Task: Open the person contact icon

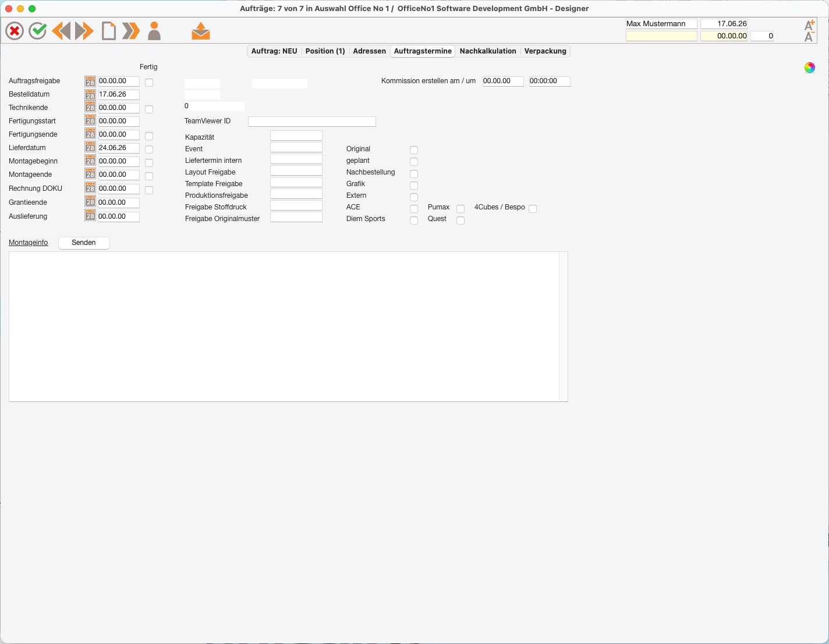Action: [154, 31]
